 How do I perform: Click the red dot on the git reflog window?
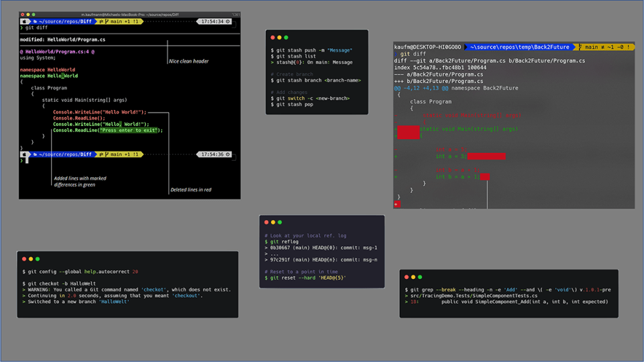266,222
